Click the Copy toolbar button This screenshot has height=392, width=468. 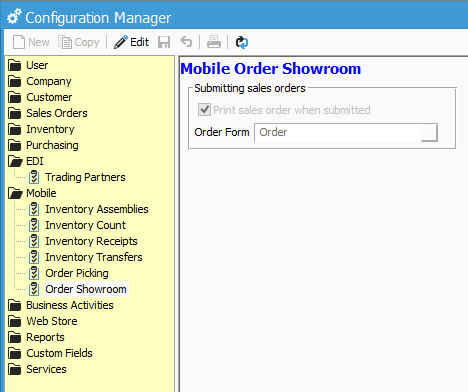click(79, 42)
